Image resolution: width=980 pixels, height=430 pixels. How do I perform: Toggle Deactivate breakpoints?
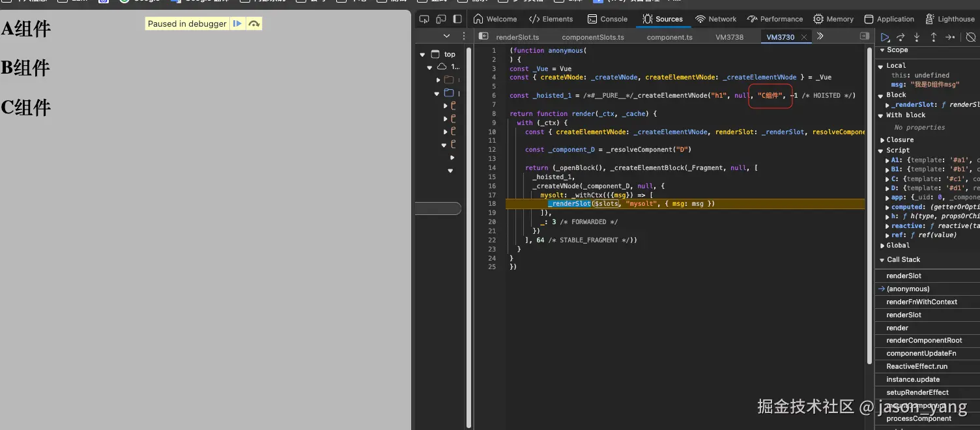970,37
